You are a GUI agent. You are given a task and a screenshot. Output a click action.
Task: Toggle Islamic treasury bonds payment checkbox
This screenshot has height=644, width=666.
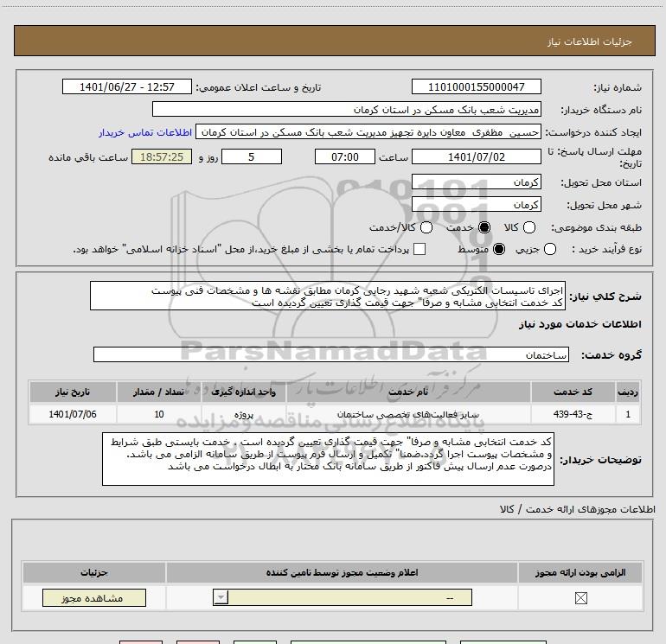click(x=419, y=249)
